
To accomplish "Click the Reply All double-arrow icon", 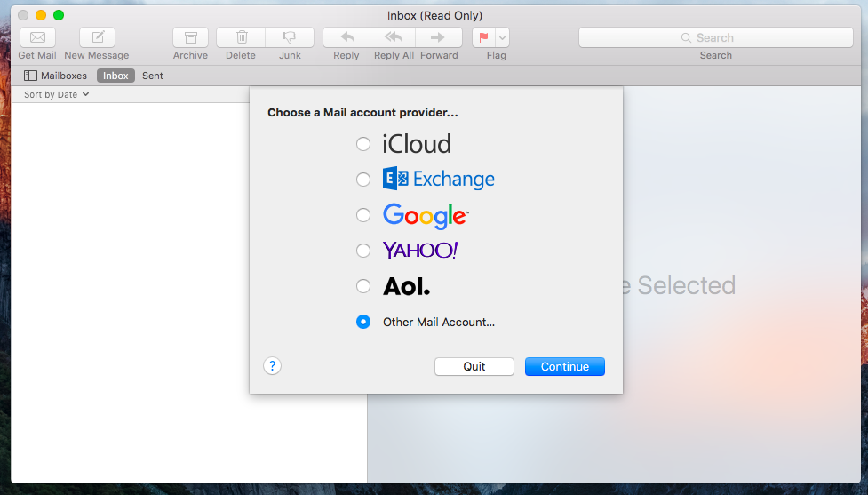I will click(x=394, y=37).
